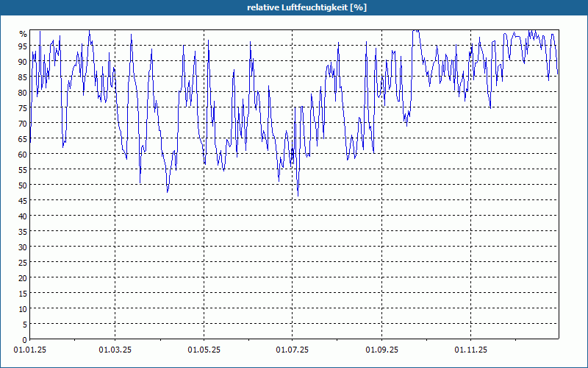Screen dimensions: 588x368
Task: Click the 95 value on the y-axis
Action: [23, 46]
